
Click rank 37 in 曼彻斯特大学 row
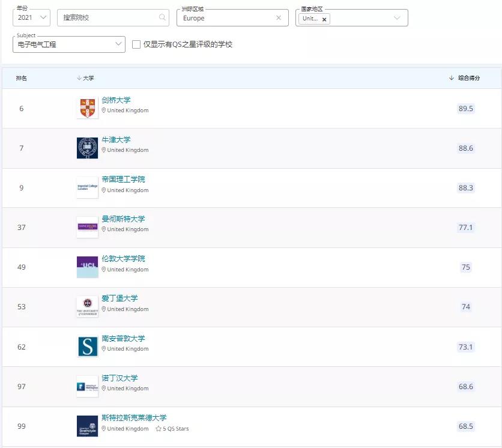tap(22, 228)
